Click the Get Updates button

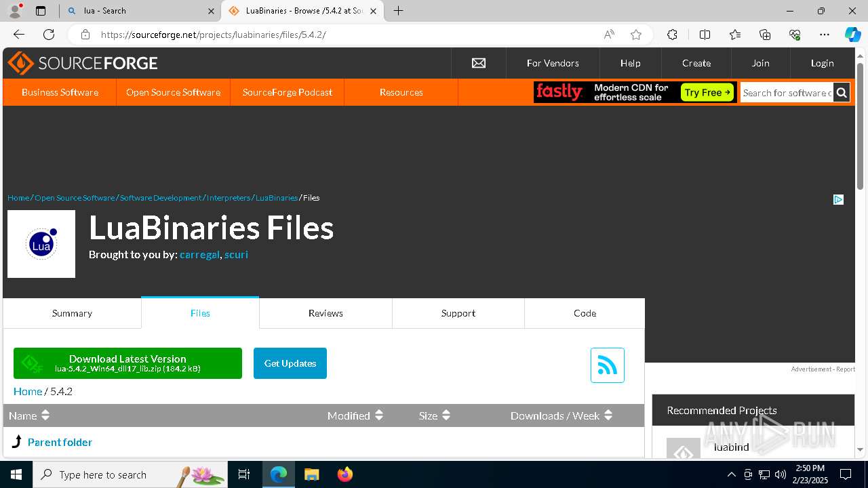point(290,363)
